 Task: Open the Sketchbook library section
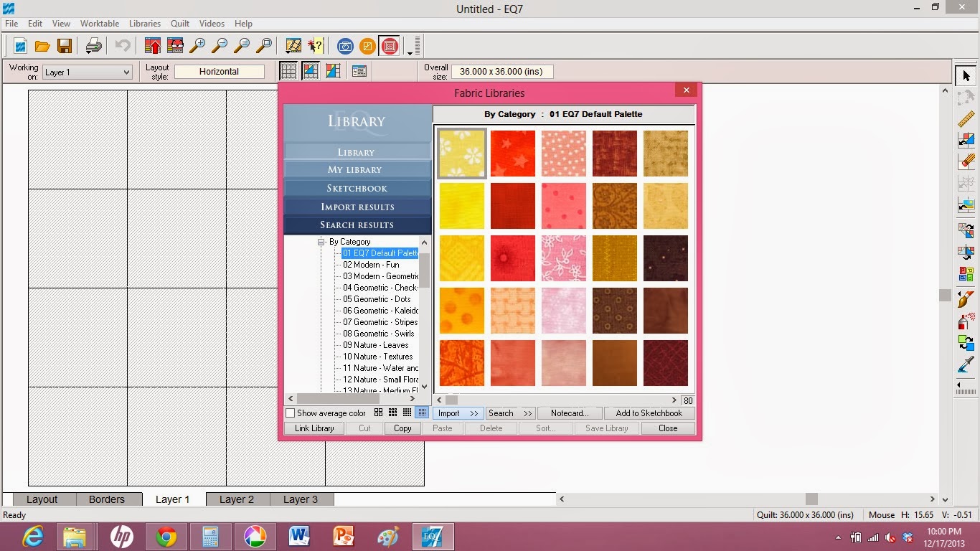click(x=357, y=188)
